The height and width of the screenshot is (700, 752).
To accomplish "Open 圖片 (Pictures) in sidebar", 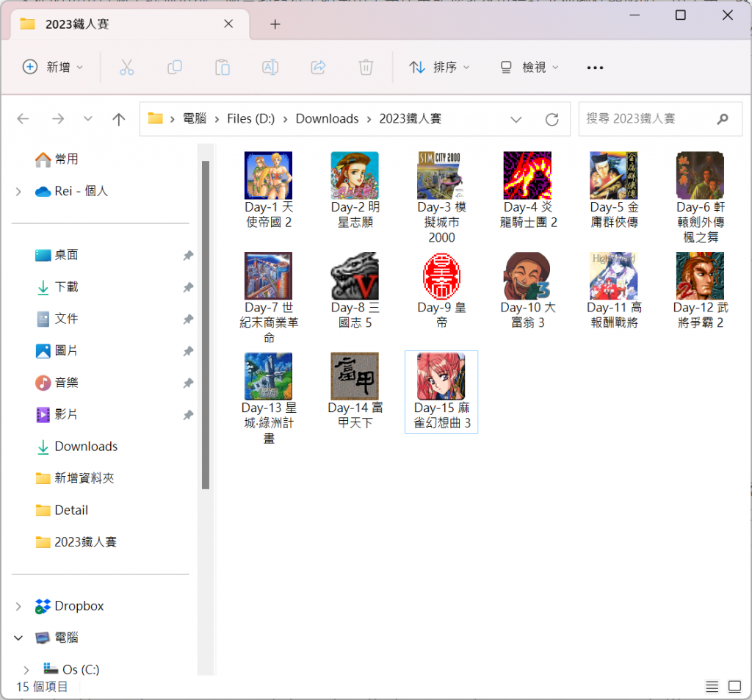I will click(x=57, y=350).
